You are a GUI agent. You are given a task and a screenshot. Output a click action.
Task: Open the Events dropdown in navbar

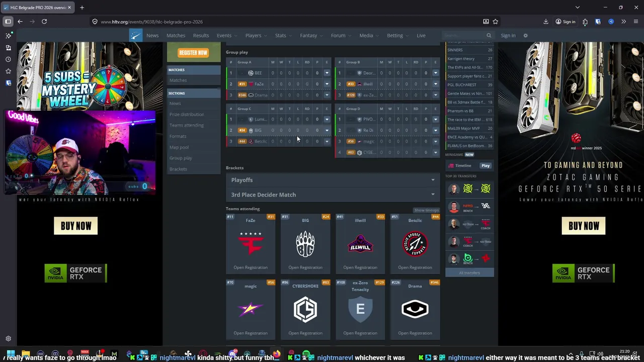click(226, 35)
